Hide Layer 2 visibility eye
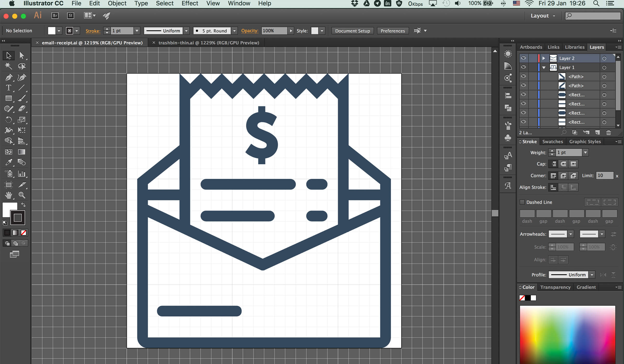This screenshot has height=364, width=624. (523, 58)
